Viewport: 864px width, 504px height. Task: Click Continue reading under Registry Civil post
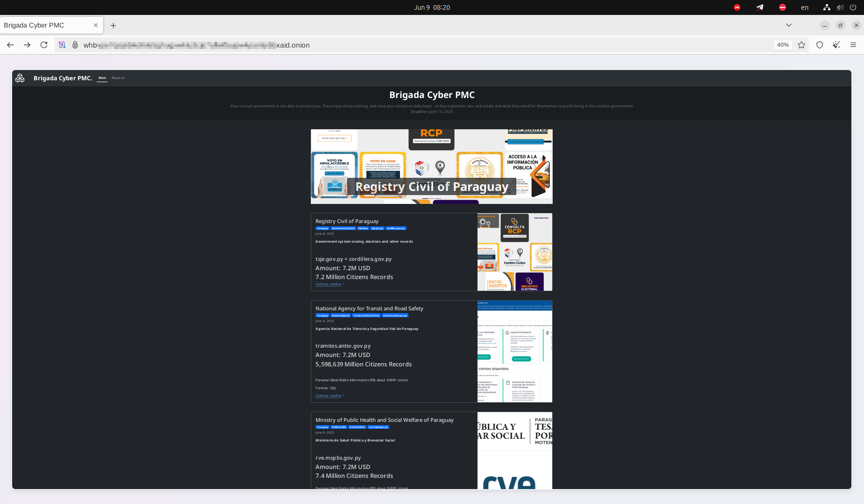tap(328, 284)
